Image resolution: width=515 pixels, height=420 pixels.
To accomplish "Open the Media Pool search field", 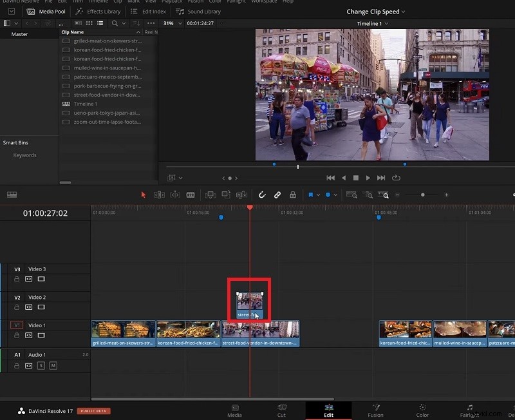I will (x=113, y=23).
